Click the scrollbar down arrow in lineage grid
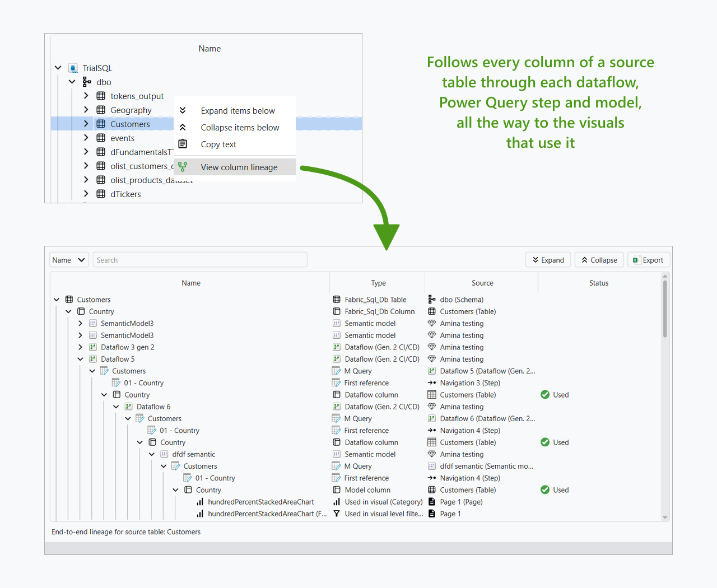The width and height of the screenshot is (717, 588). click(x=665, y=517)
